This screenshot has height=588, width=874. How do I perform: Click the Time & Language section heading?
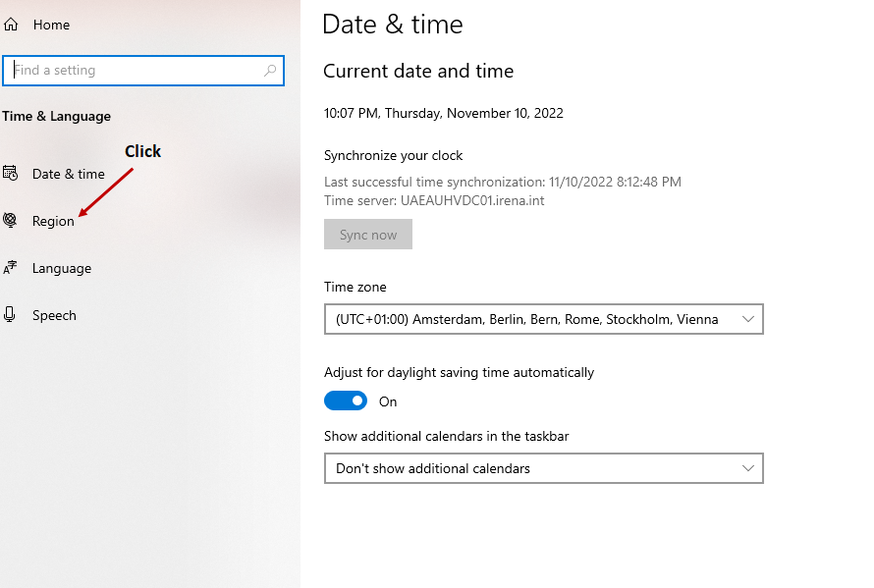56,116
